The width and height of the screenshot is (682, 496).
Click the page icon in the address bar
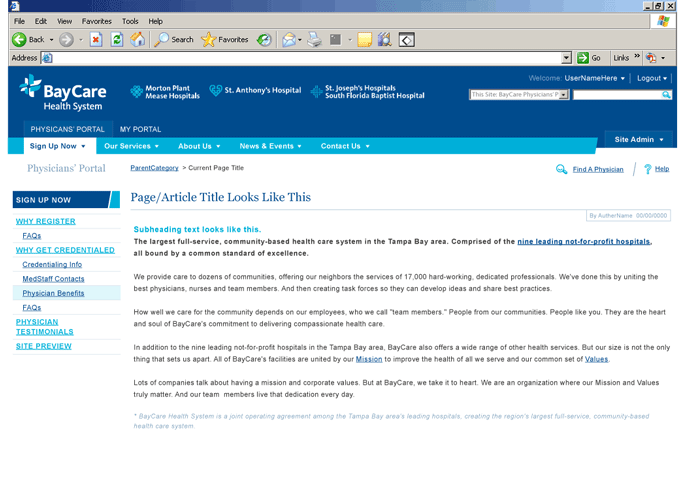tap(47, 58)
